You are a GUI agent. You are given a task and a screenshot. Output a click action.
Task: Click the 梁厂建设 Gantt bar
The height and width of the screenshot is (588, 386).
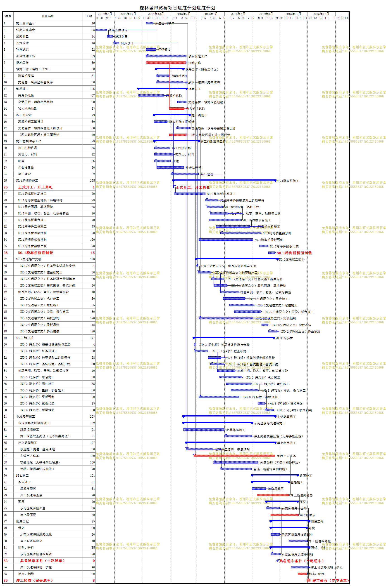[185, 174]
